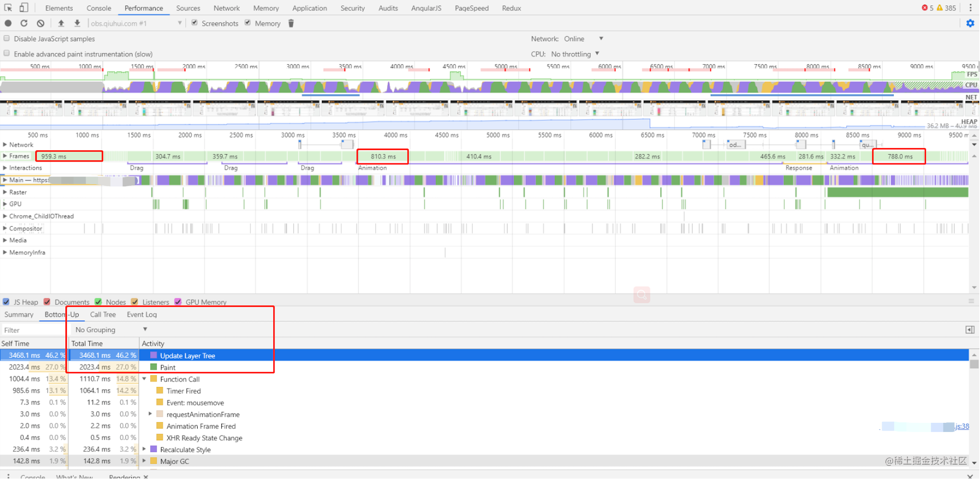
Task: Expand the MemoryInfra track
Action: 5,252
